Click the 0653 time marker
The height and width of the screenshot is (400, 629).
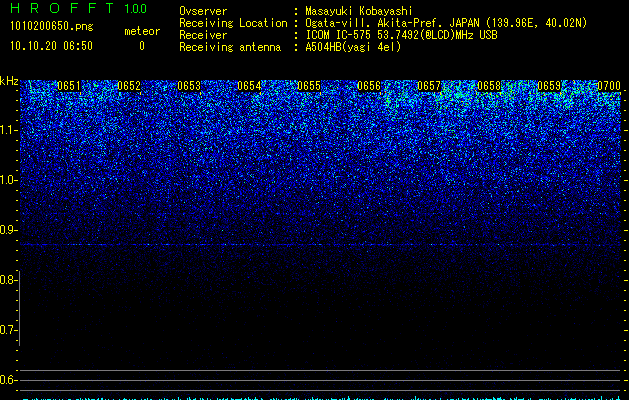point(189,86)
